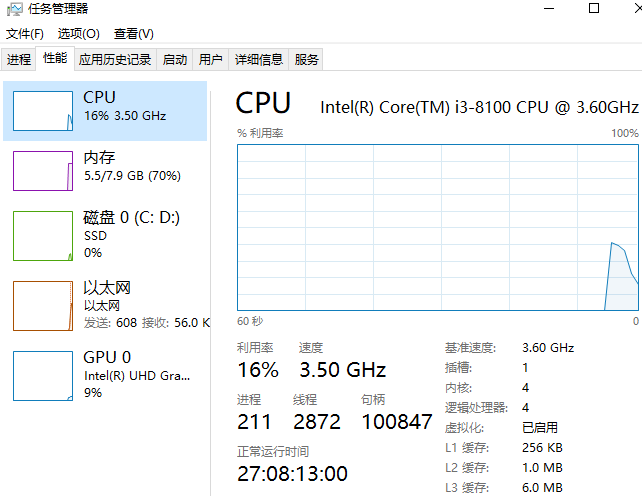
Task: Open the 文件(F) menu
Action: point(25,34)
